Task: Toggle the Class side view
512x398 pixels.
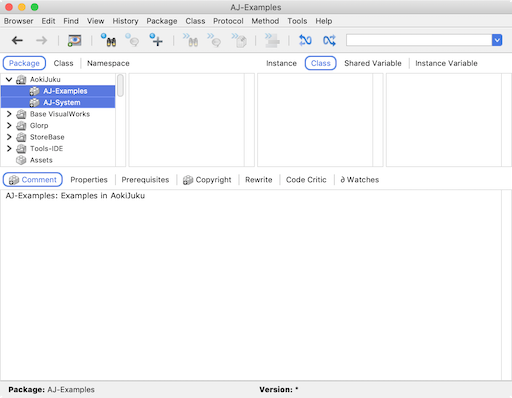Action: pyautogui.click(x=320, y=63)
